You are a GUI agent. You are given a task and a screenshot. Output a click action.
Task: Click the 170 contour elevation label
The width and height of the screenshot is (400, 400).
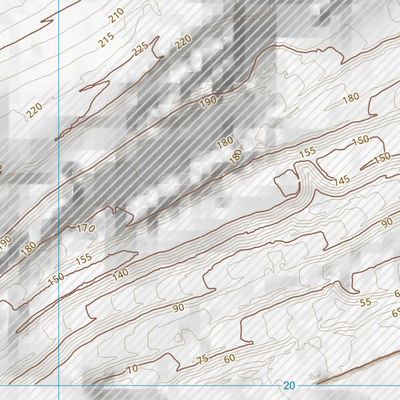(86, 229)
